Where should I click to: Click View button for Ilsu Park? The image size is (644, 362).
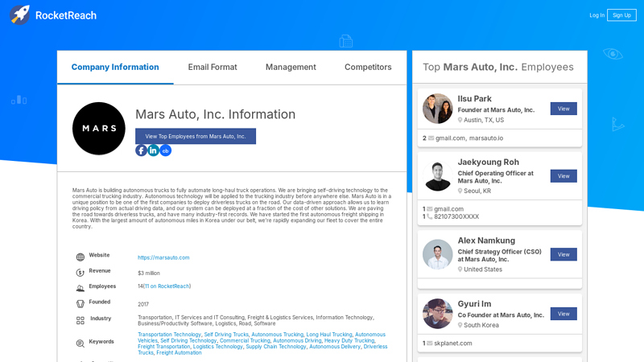[x=563, y=109]
